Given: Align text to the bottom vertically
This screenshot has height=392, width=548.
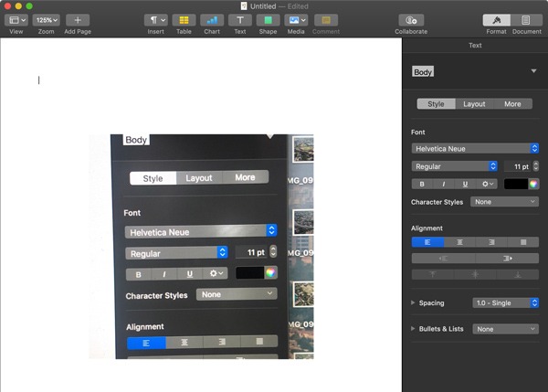Looking at the screenshot, I should 518,274.
